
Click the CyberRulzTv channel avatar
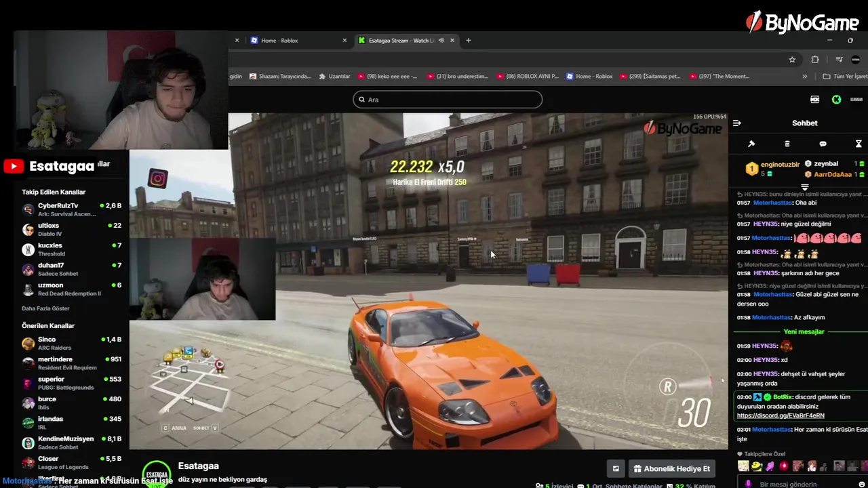coord(28,209)
